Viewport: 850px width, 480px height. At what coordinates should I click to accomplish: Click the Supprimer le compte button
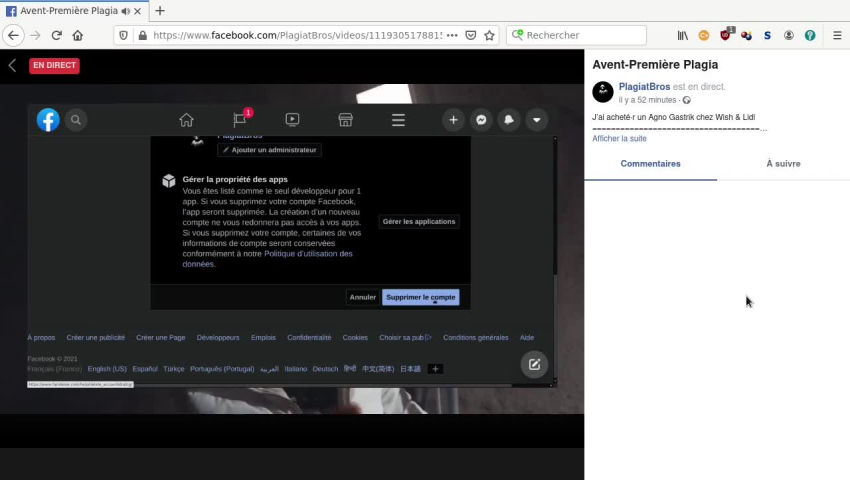[x=420, y=297]
